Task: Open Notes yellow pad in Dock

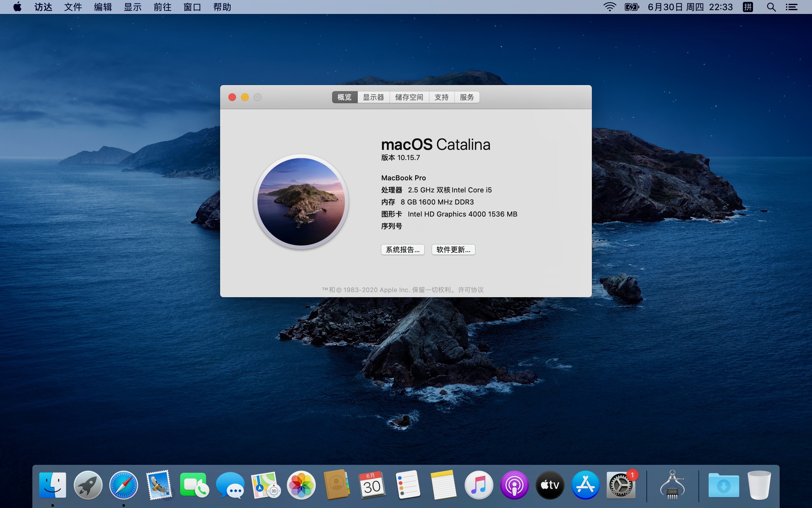Action: [x=443, y=485]
